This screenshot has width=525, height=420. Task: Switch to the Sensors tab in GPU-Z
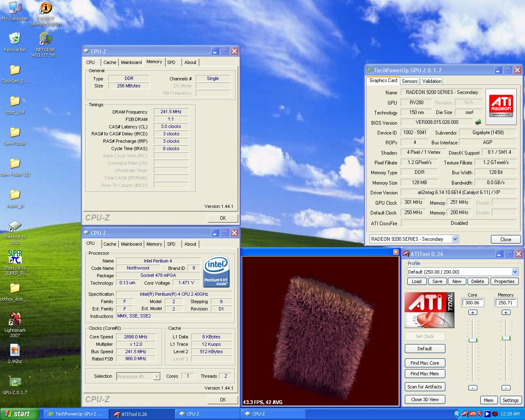pos(409,81)
